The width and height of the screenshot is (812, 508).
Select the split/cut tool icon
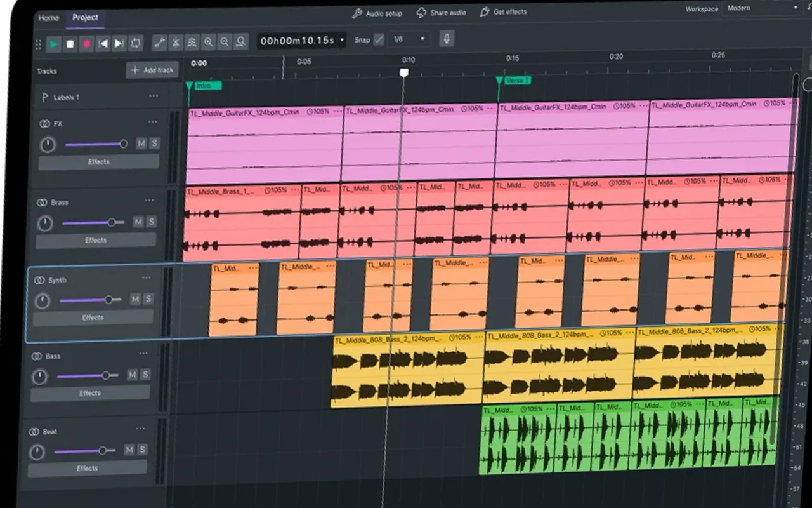176,43
